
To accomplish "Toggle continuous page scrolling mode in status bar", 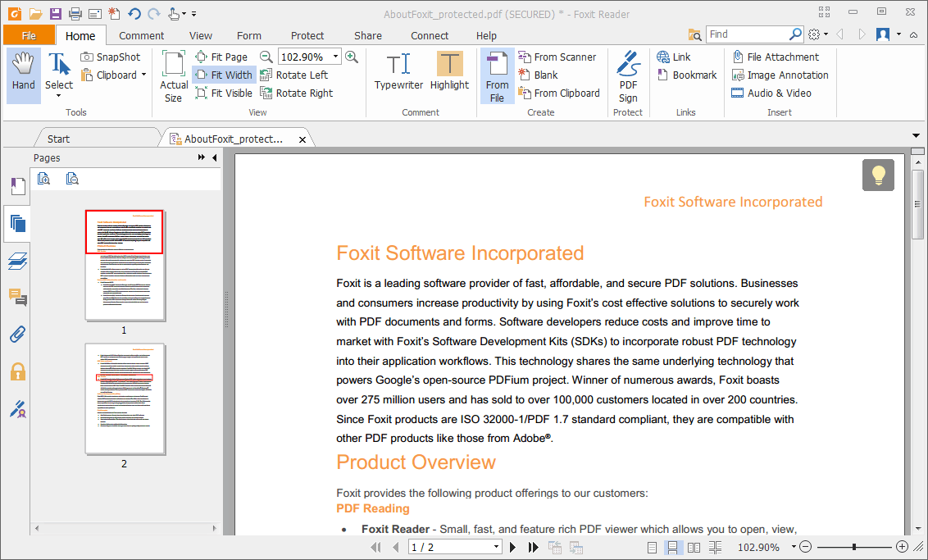I will tap(672, 547).
